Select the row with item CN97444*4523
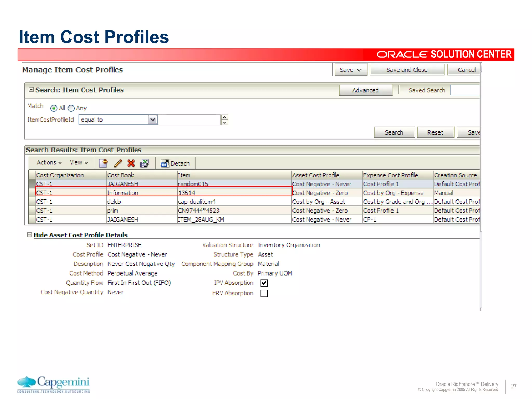The width and height of the screenshot is (532, 399). [x=254, y=211]
